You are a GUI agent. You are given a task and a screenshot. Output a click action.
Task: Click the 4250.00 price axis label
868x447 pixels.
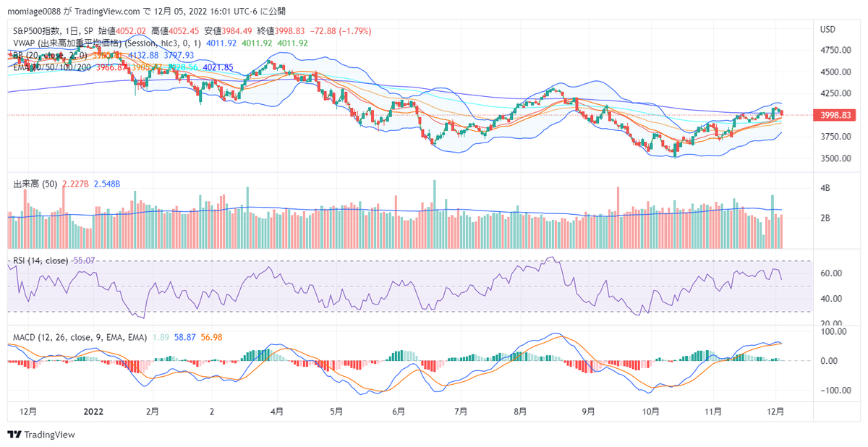point(834,93)
